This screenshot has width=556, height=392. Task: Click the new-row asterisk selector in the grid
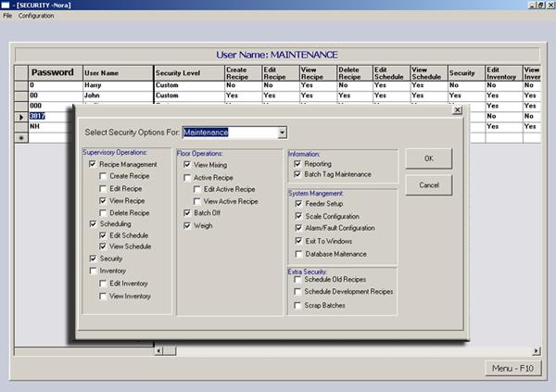pyautogui.click(x=21, y=138)
